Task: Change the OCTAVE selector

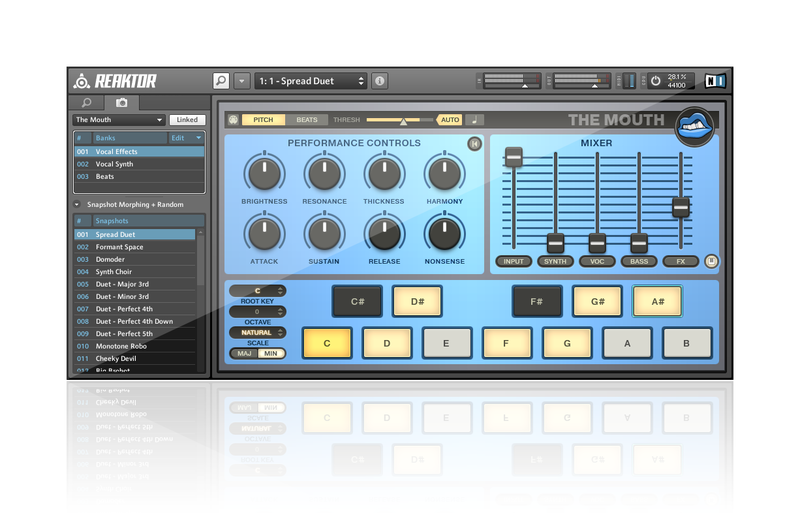Action: point(258,311)
